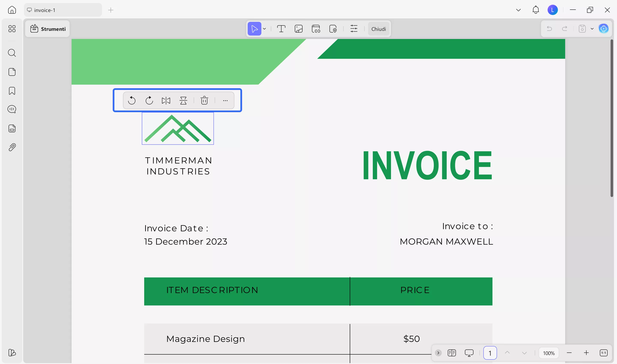Screen dimensions: 617x364
Task: Expand the save options dropdown arrow
Action: pos(592,29)
